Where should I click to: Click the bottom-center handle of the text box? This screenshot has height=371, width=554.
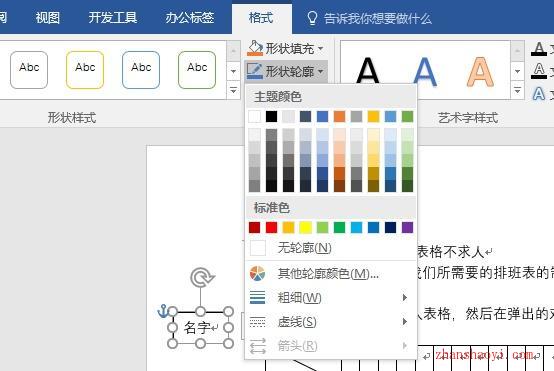click(x=200, y=343)
